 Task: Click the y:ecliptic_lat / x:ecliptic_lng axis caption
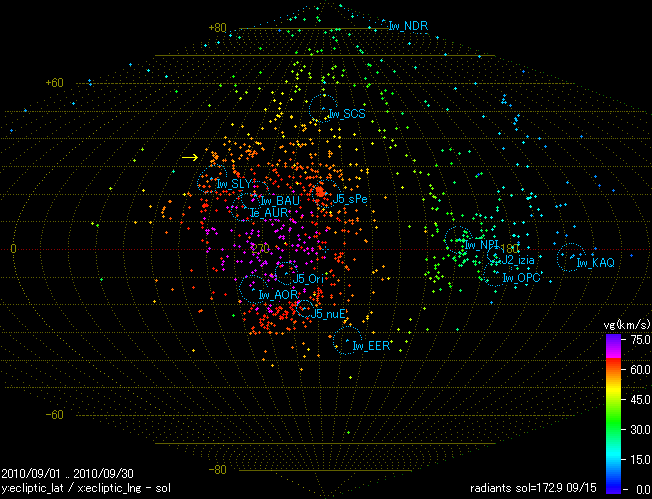click(x=86, y=488)
